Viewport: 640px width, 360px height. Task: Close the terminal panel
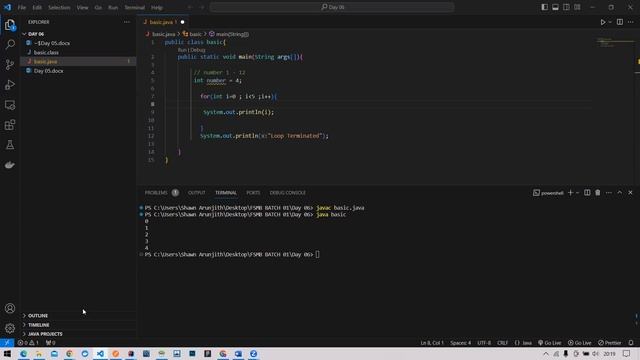pos(630,193)
